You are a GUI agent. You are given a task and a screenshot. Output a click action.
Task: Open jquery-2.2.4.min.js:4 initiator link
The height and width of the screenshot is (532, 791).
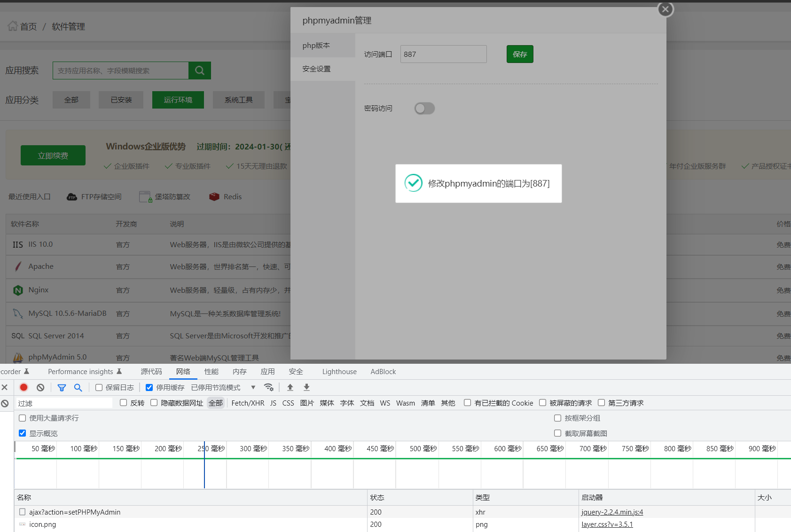pyautogui.click(x=612, y=512)
